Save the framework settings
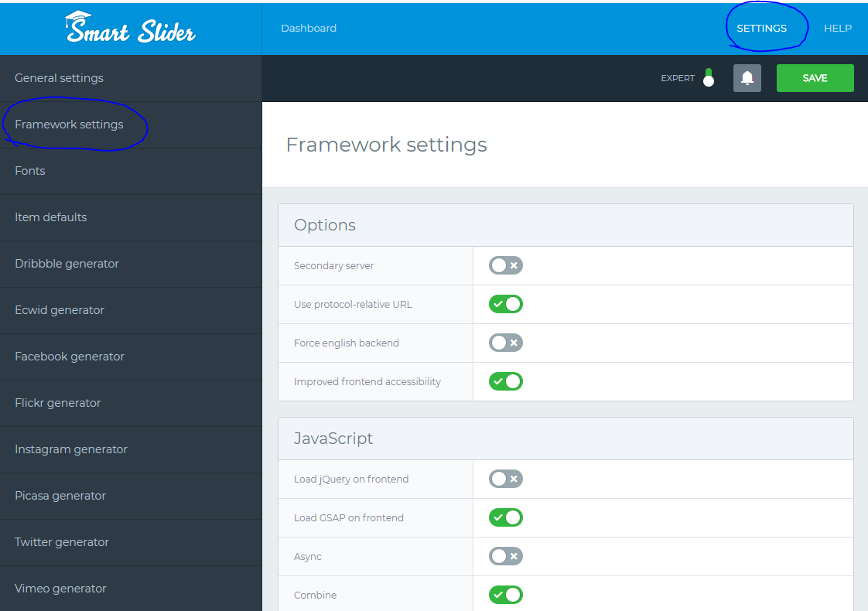The image size is (868, 611). click(815, 78)
